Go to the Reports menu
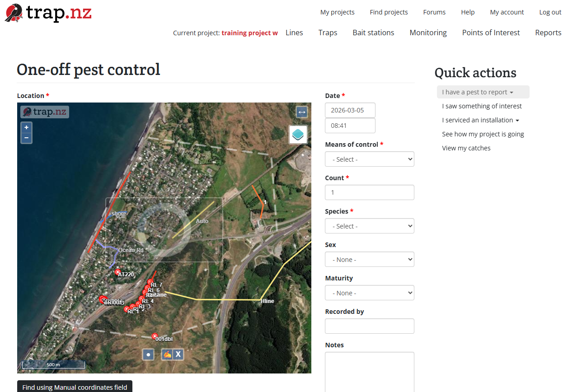 point(548,33)
